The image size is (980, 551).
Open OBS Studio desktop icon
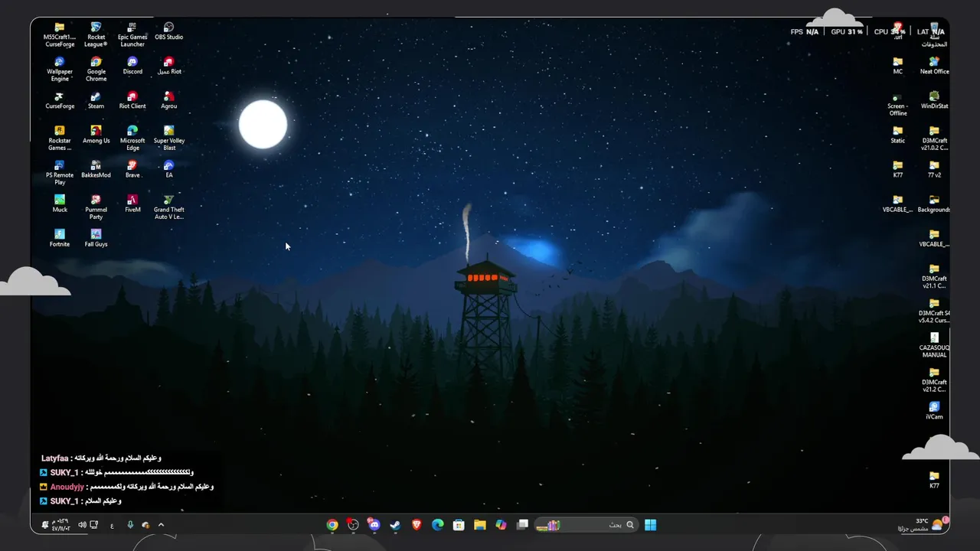(169, 31)
